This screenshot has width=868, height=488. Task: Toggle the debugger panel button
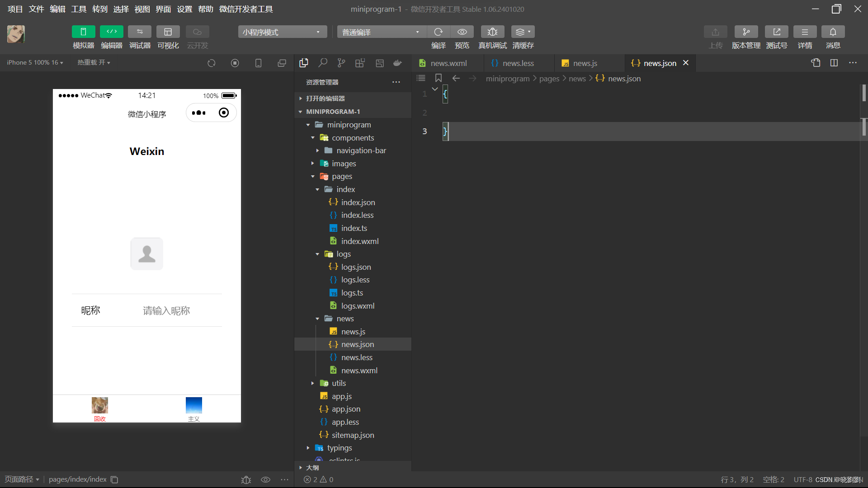tap(140, 32)
